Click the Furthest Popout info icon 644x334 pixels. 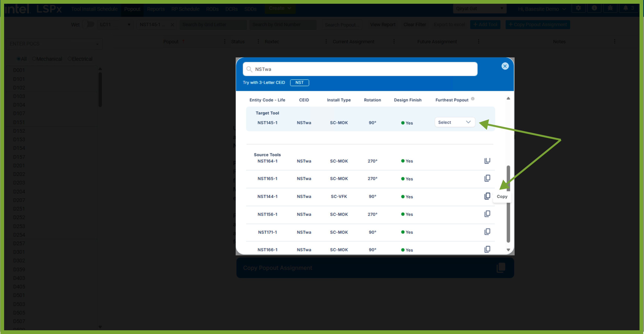(472, 99)
